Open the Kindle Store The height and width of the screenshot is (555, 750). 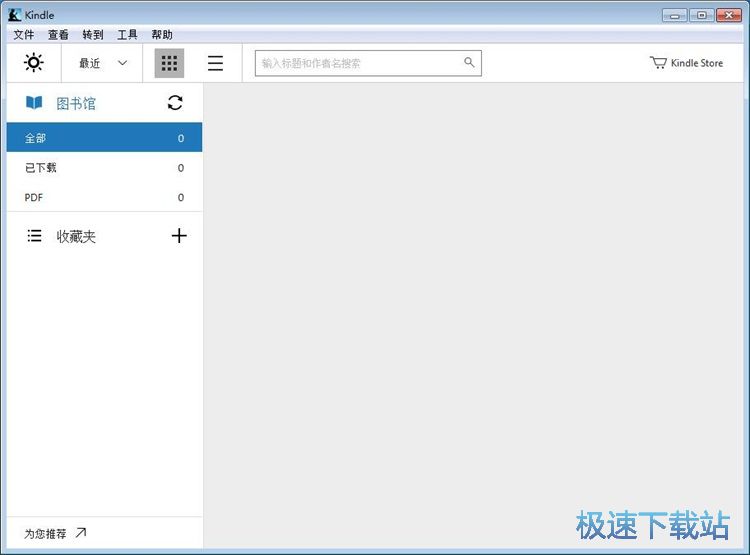click(x=686, y=63)
